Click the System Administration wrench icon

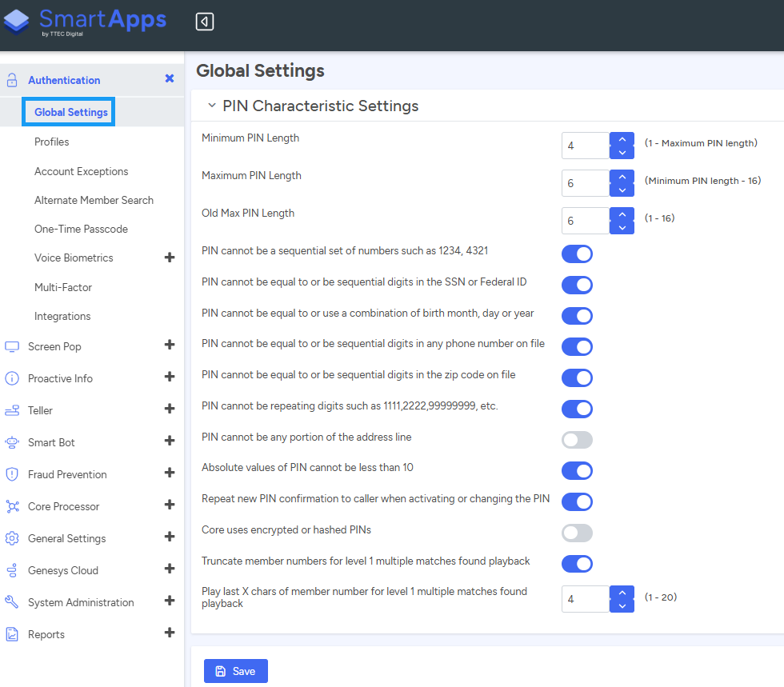(x=12, y=602)
